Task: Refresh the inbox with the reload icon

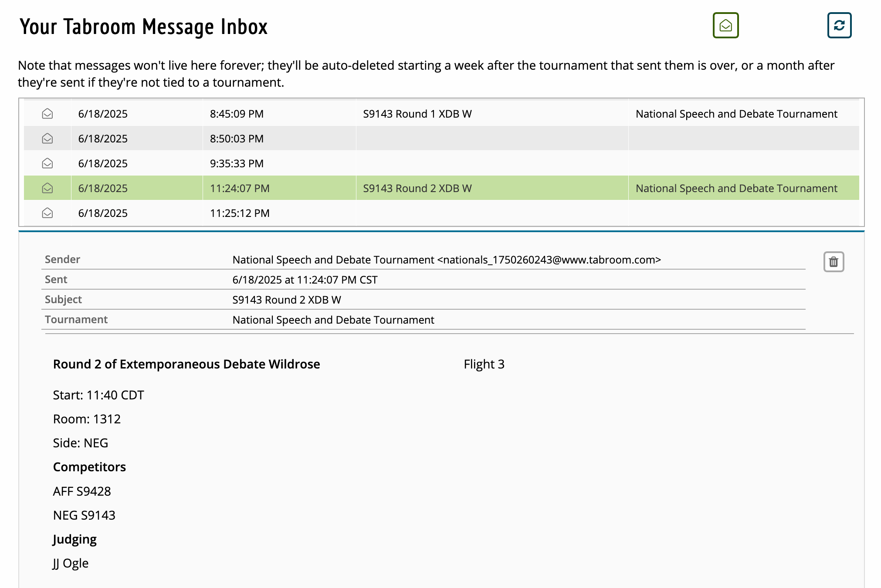Action: click(839, 25)
